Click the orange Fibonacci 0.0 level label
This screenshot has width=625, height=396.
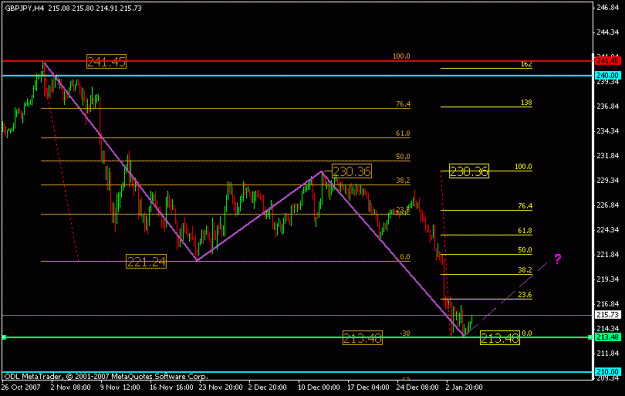pos(405,257)
